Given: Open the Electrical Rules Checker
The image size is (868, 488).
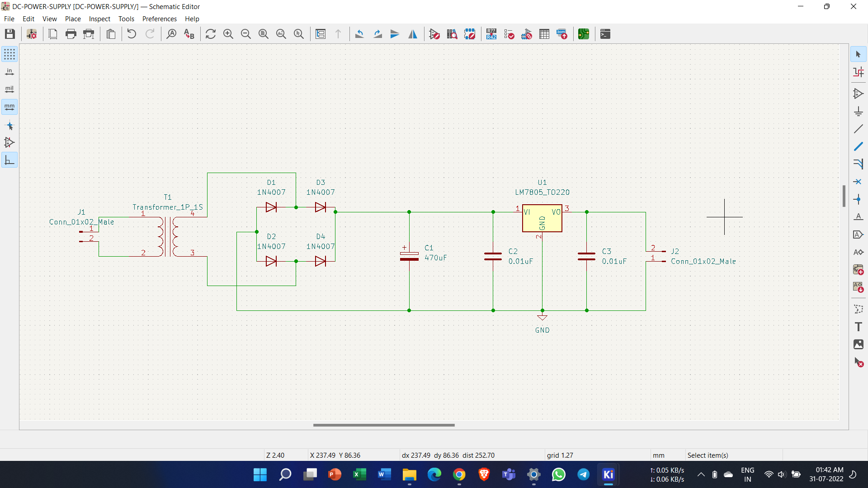Looking at the screenshot, I should (x=509, y=34).
